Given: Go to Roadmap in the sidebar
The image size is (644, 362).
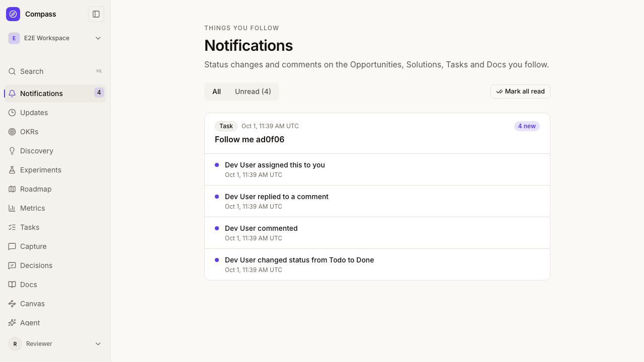Looking at the screenshot, I should [x=55, y=189].
